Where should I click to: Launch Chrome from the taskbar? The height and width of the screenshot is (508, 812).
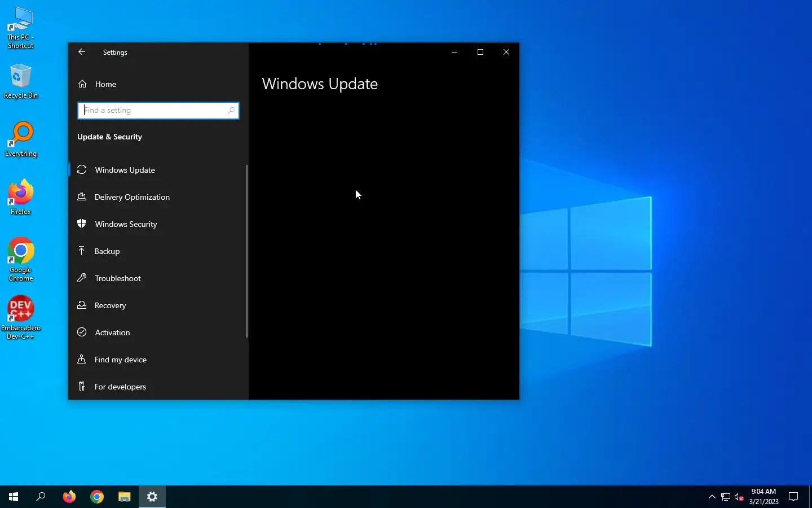pyautogui.click(x=97, y=497)
